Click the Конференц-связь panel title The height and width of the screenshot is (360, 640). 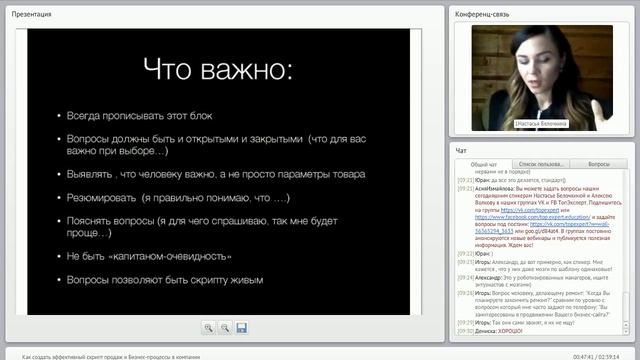tap(482, 14)
